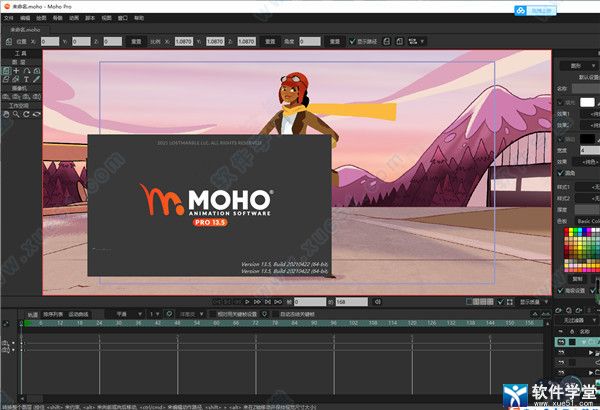Click the audio speaker icon beside frame fields

coord(378,302)
